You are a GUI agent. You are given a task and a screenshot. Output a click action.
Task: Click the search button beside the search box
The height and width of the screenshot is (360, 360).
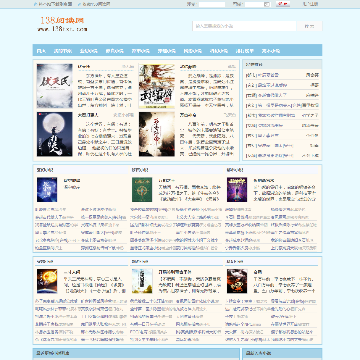click(309, 26)
